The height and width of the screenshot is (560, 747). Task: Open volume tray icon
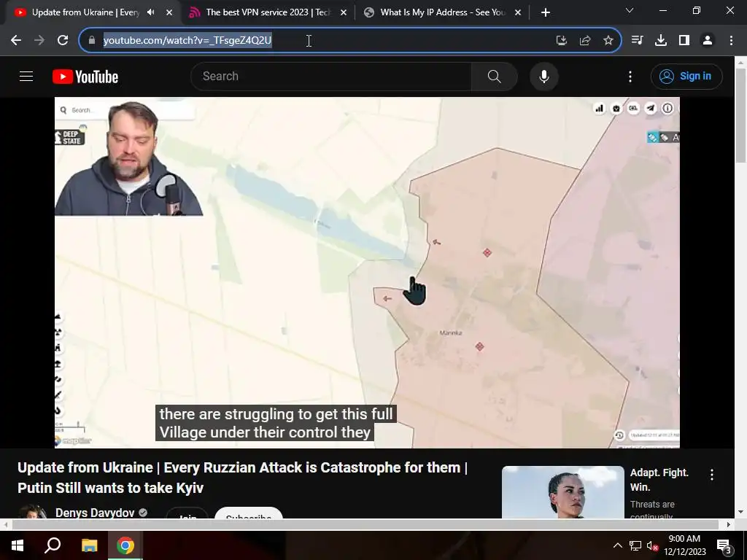click(652, 545)
